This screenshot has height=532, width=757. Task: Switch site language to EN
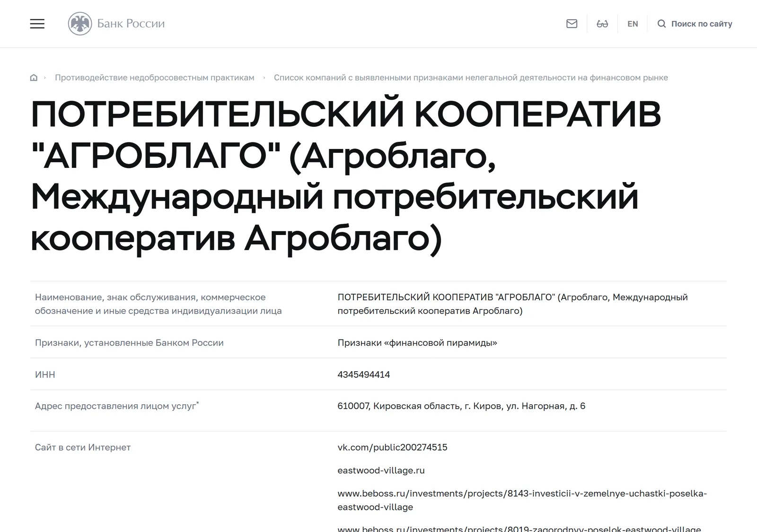coord(633,24)
